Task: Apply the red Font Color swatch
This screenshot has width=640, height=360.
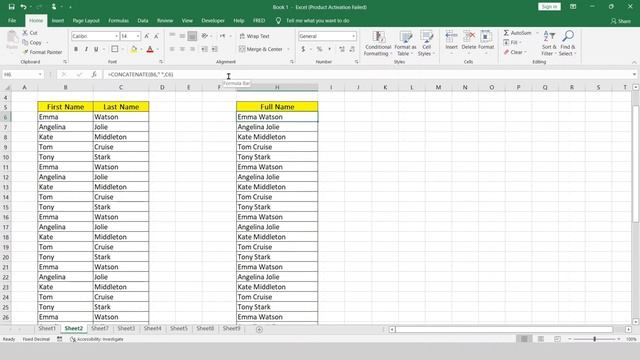Action: point(150,49)
